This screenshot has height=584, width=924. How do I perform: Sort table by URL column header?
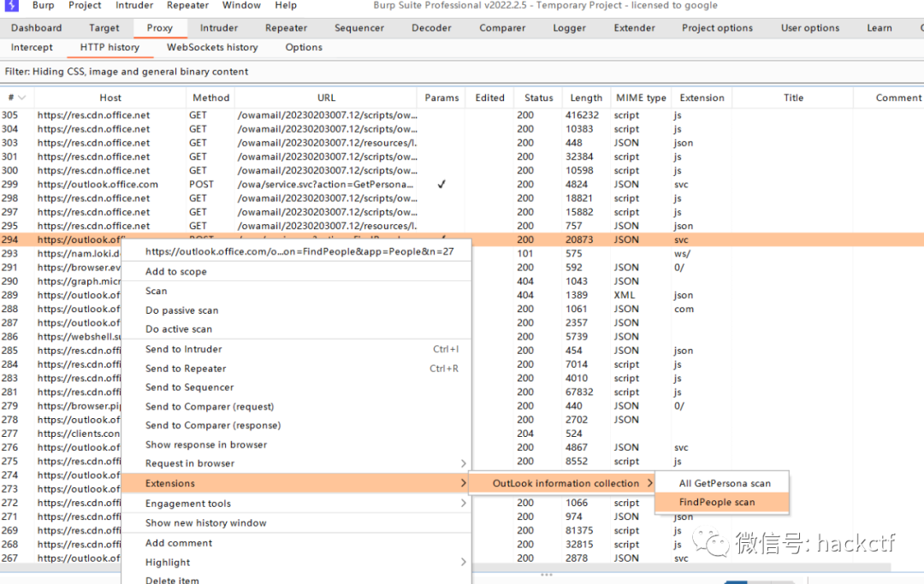coord(326,97)
